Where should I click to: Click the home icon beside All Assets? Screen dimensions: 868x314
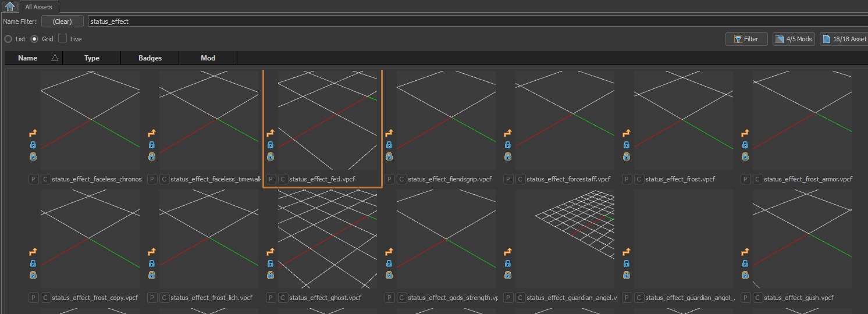click(x=10, y=7)
